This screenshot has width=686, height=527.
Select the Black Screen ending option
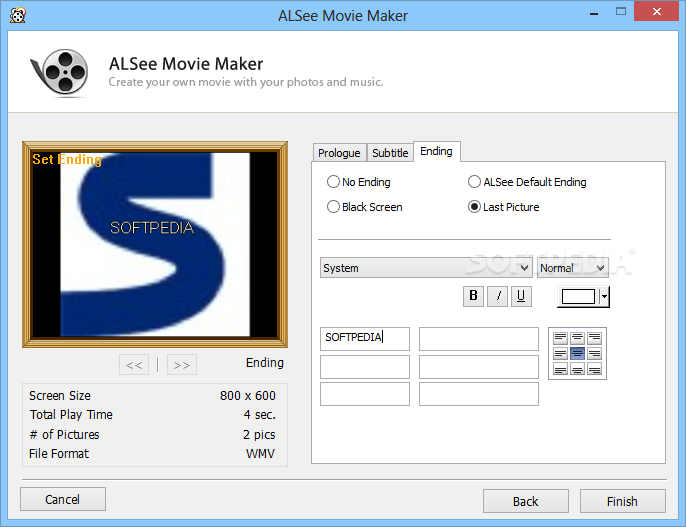click(365, 206)
